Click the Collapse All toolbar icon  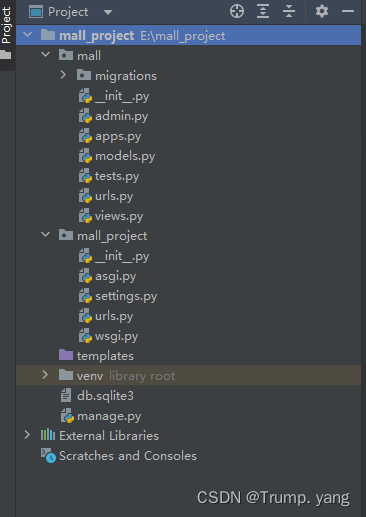(x=289, y=12)
